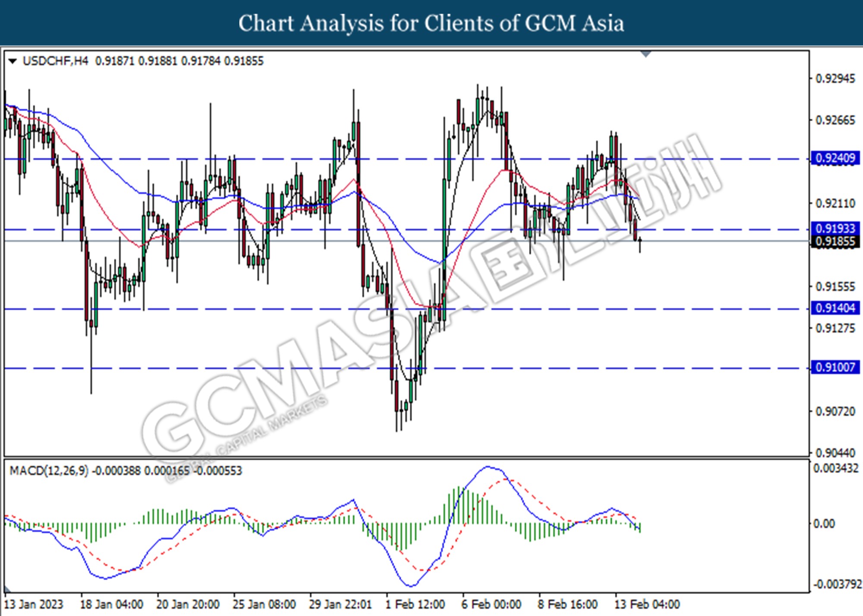Click the scroll marker at bottom-left of MACD pane

pyautogui.click(x=7, y=589)
